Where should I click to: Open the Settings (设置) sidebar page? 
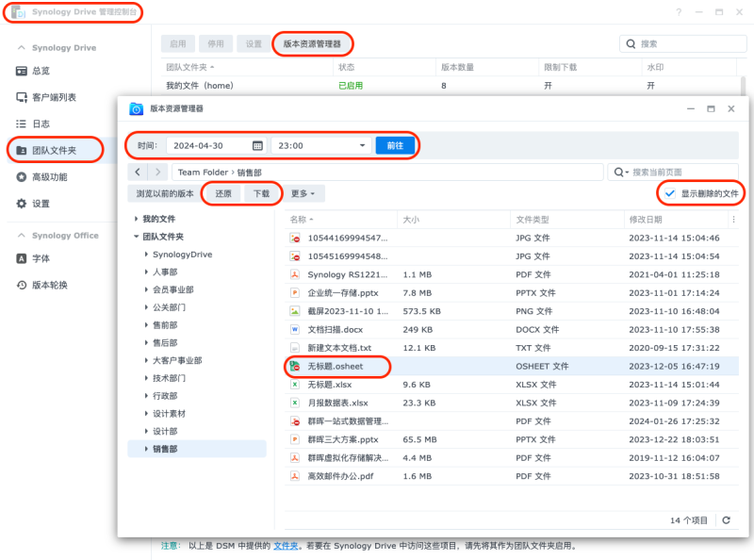[x=33, y=204]
